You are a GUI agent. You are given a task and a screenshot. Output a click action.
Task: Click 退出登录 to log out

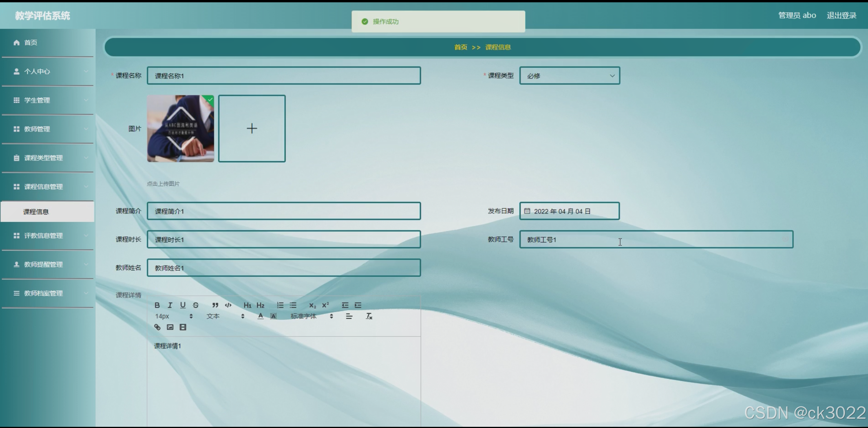click(841, 15)
